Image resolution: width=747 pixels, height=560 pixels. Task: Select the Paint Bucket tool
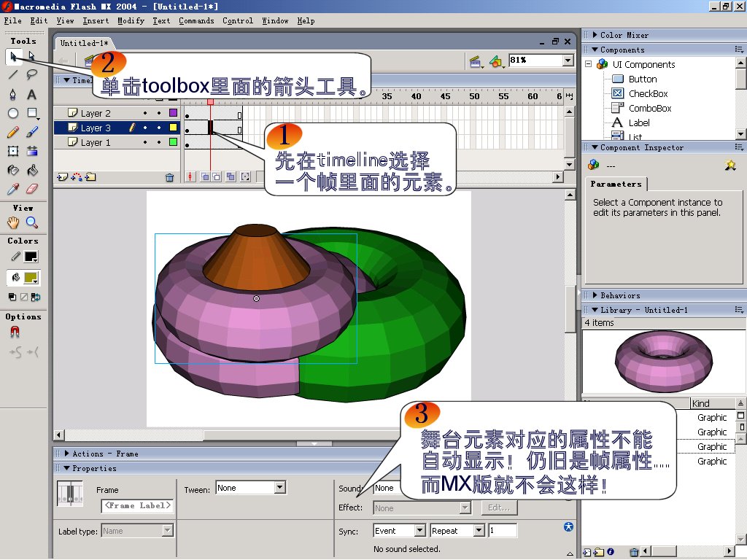(32, 171)
